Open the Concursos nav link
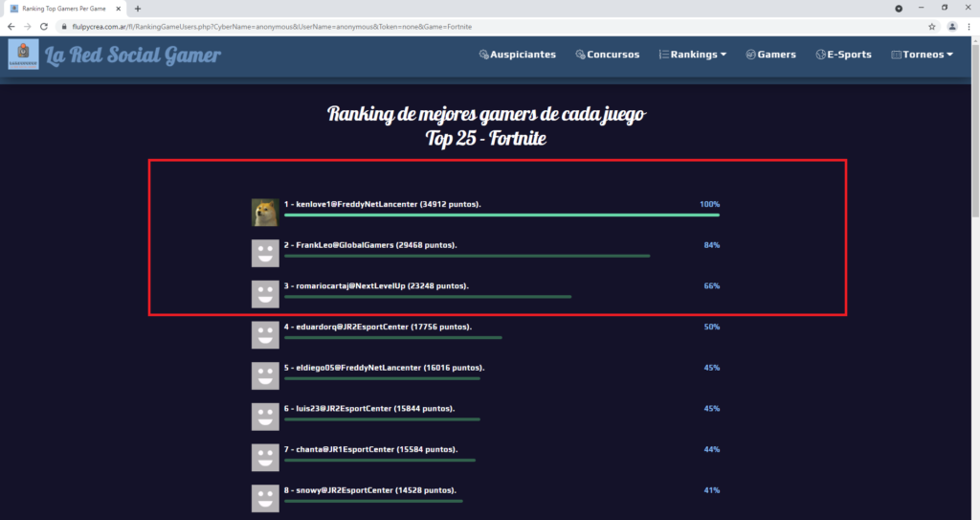This screenshot has height=520, width=980. pos(608,55)
